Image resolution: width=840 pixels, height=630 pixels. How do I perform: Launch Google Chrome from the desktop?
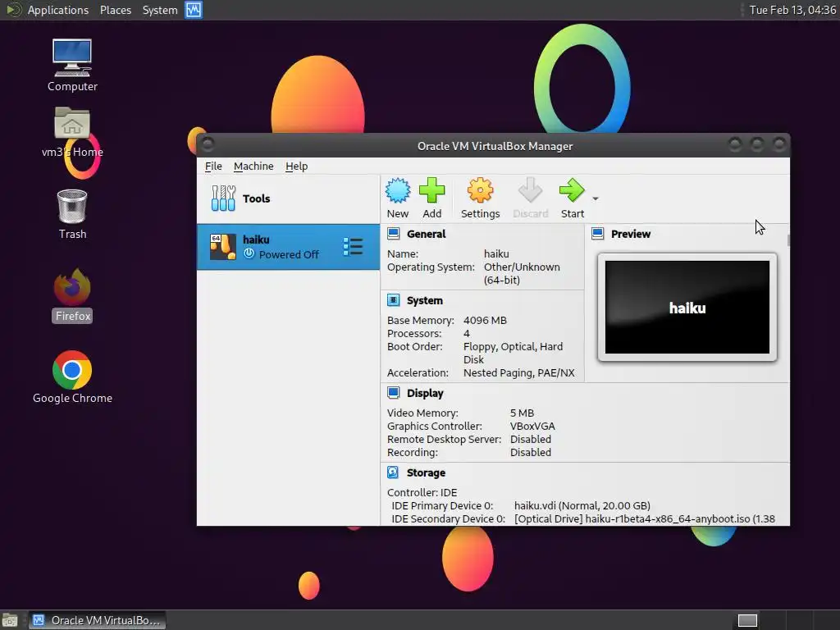point(72,377)
